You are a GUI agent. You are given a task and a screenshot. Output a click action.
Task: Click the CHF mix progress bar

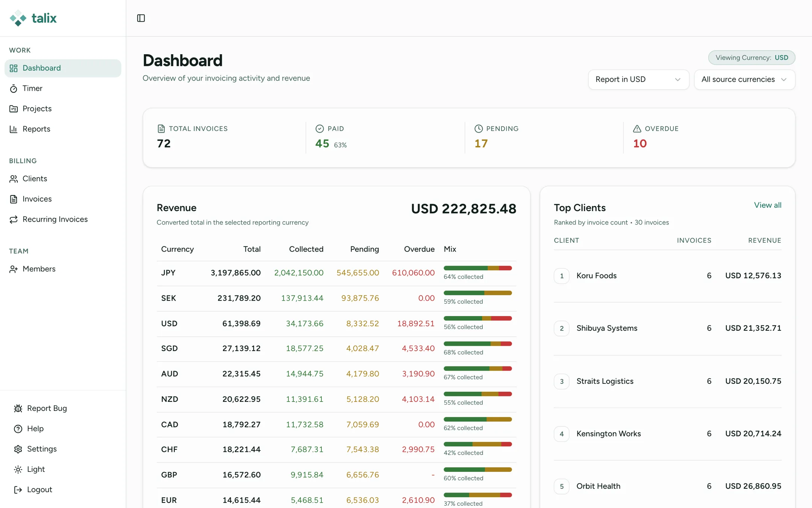click(477, 444)
